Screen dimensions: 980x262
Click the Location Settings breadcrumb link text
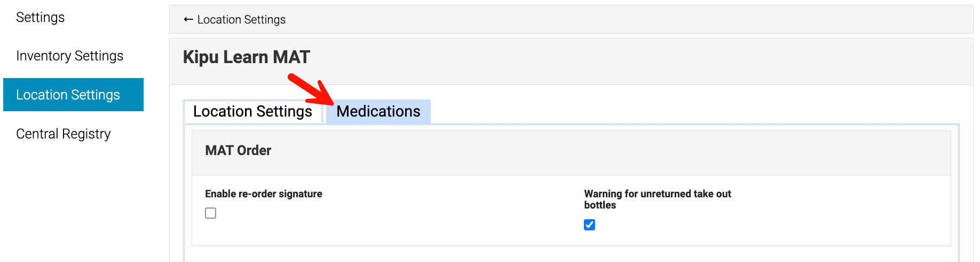click(241, 20)
